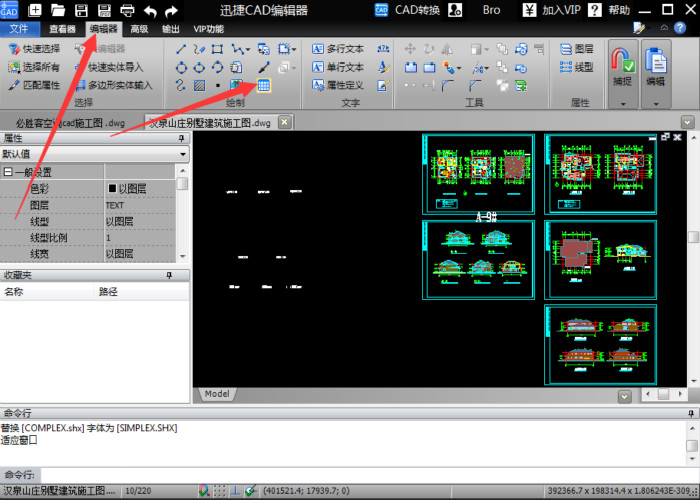Viewport: 700px width, 500px height.
Task: Collapse the ribbon with the caret icon
Action: click(x=664, y=28)
